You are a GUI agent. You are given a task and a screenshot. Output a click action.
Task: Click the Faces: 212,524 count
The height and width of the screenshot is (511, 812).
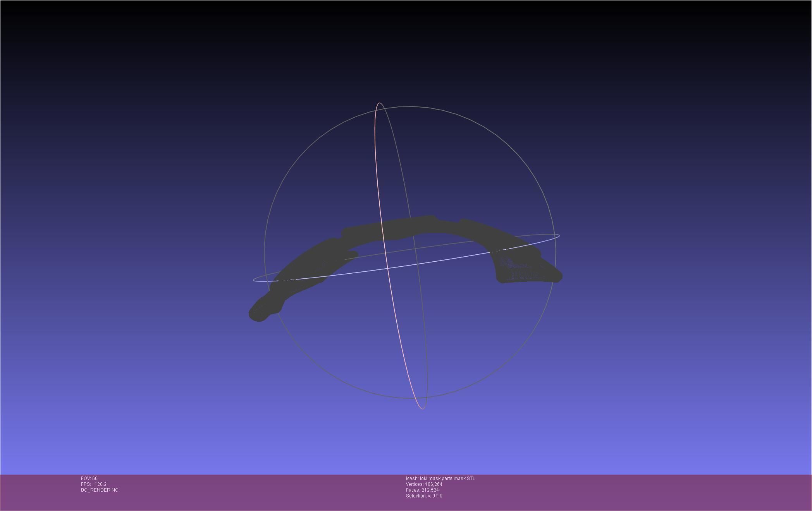422,490
